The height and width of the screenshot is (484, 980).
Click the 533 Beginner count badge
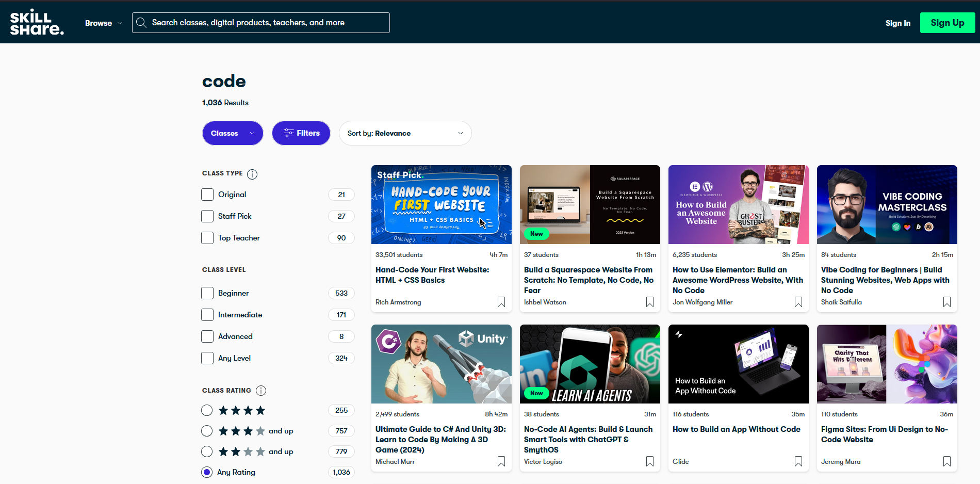[341, 293]
